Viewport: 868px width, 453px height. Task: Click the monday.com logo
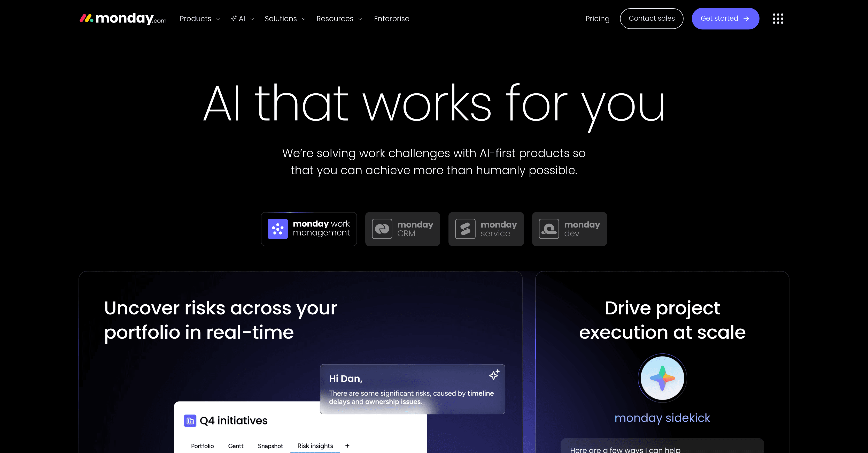pos(123,19)
